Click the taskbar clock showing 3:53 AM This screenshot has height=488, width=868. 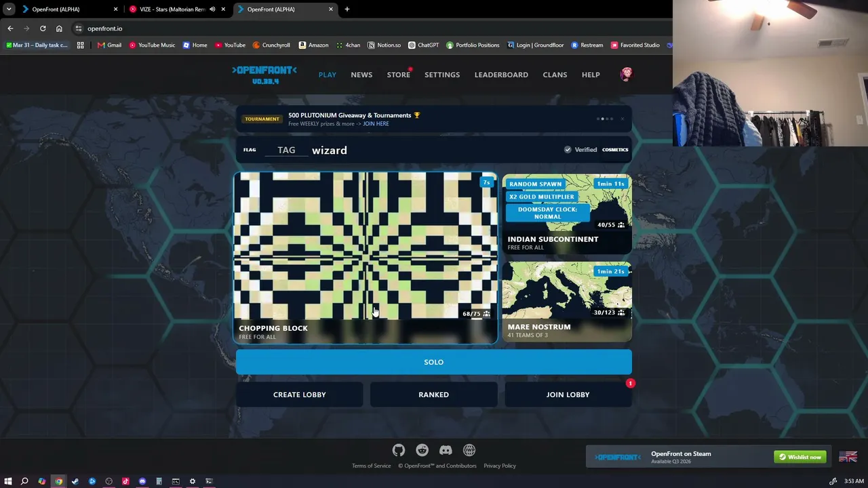click(x=854, y=481)
